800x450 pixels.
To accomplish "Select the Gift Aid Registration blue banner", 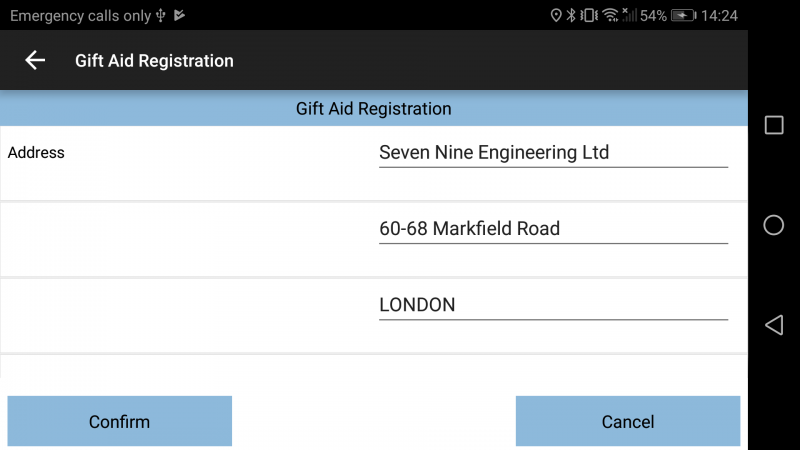I will coord(374,108).
